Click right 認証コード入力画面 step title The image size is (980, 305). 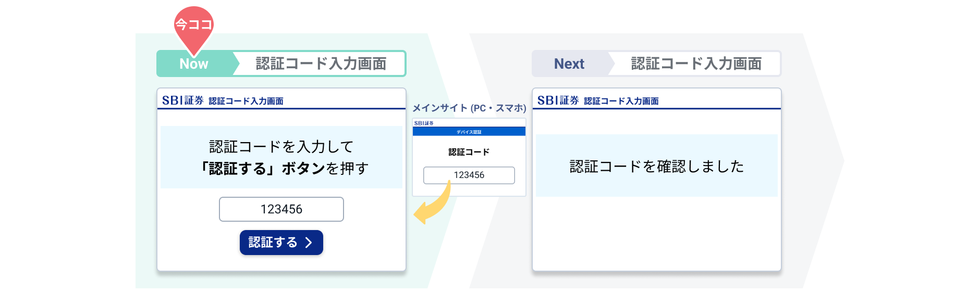pyautogui.click(x=696, y=64)
